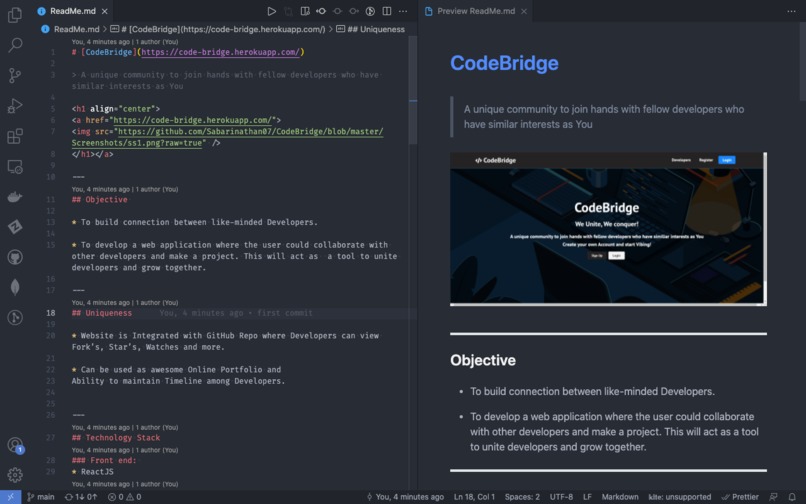Change indentation via Spaces: 2
Image resolution: width=806 pixels, height=504 pixels.
[x=522, y=497]
